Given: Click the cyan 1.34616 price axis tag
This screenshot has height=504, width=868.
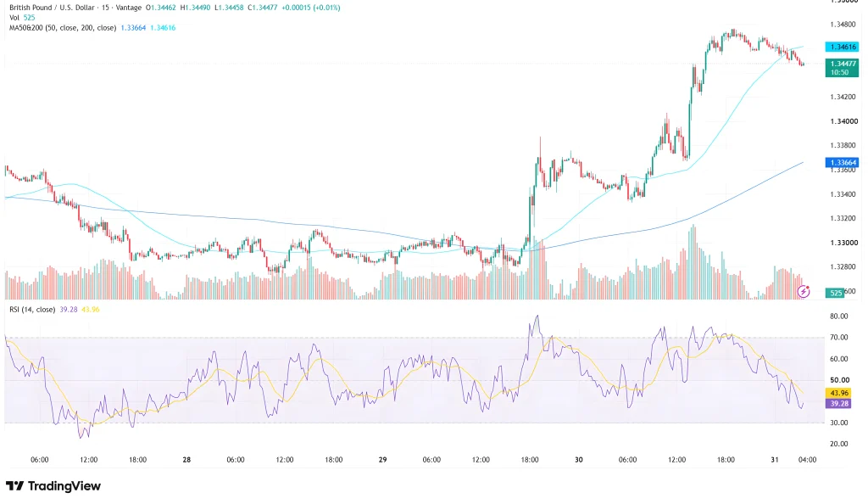Looking at the screenshot, I should click(842, 47).
